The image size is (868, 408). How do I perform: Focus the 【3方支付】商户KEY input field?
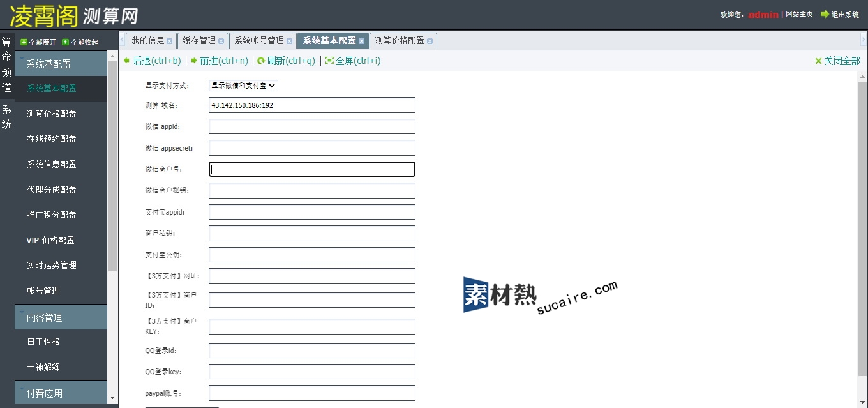[312, 326]
